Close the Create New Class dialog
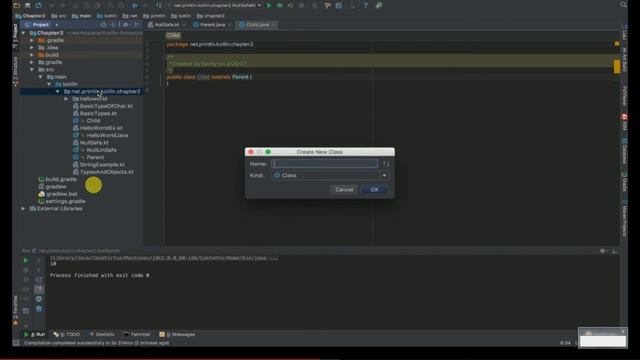This screenshot has height=360, width=640. click(x=251, y=152)
